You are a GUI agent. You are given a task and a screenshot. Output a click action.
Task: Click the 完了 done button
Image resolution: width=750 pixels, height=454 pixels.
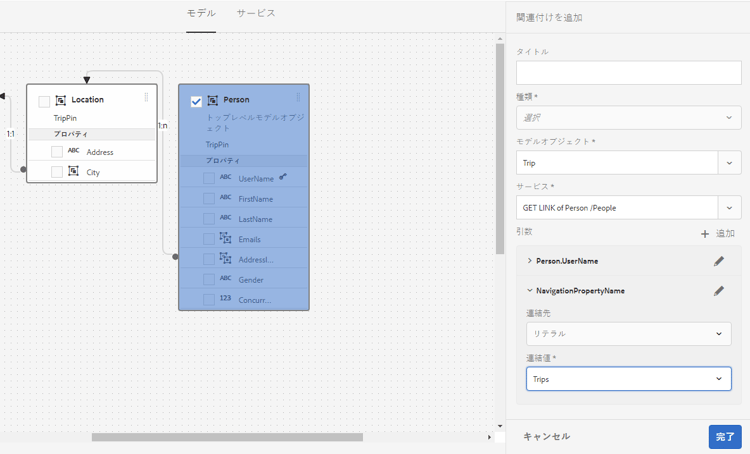click(x=725, y=437)
